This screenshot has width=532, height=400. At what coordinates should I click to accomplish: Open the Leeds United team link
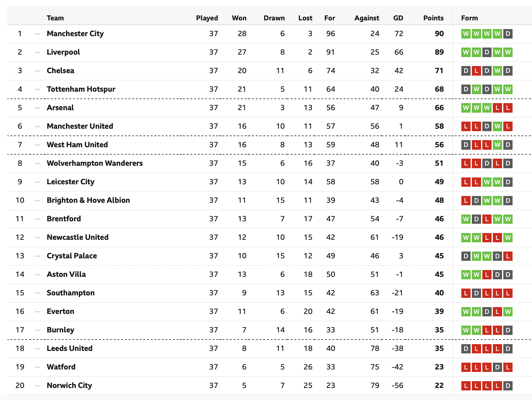click(x=70, y=348)
